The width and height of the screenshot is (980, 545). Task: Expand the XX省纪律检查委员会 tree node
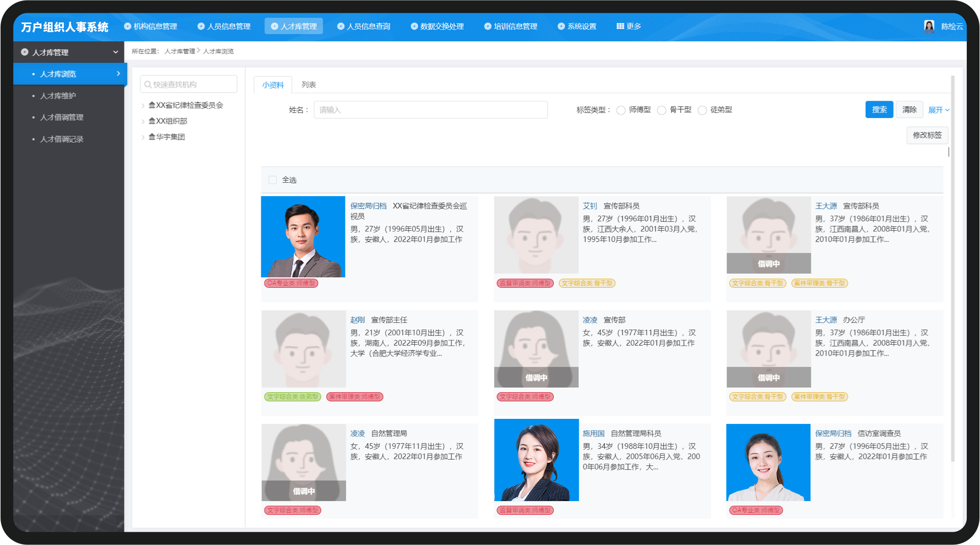click(143, 106)
